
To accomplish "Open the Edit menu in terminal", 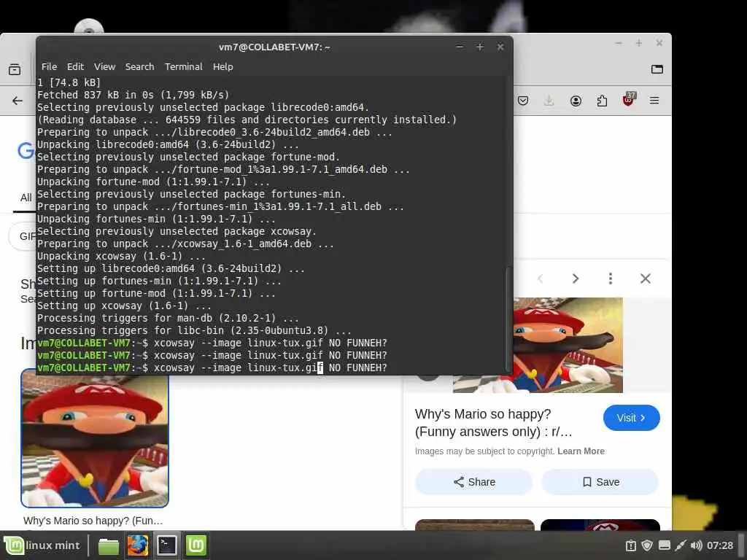I will (75, 66).
